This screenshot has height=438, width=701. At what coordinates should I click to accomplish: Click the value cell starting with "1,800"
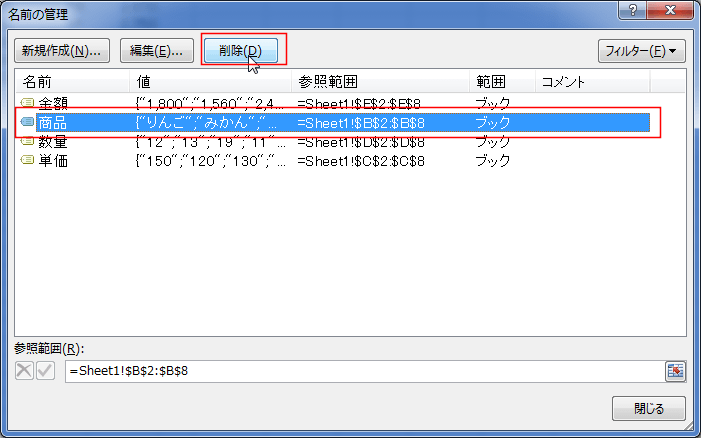[x=210, y=104]
